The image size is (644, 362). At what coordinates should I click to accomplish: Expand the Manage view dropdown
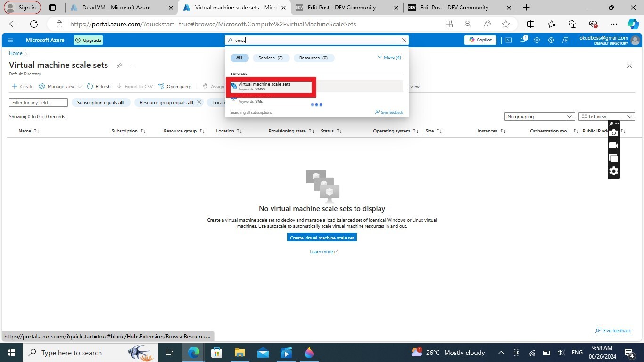coord(60,87)
